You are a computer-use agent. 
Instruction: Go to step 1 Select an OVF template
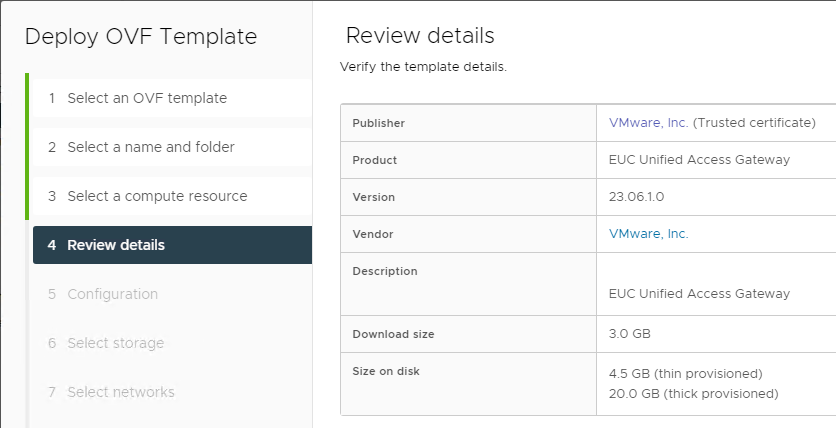pos(172,98)
